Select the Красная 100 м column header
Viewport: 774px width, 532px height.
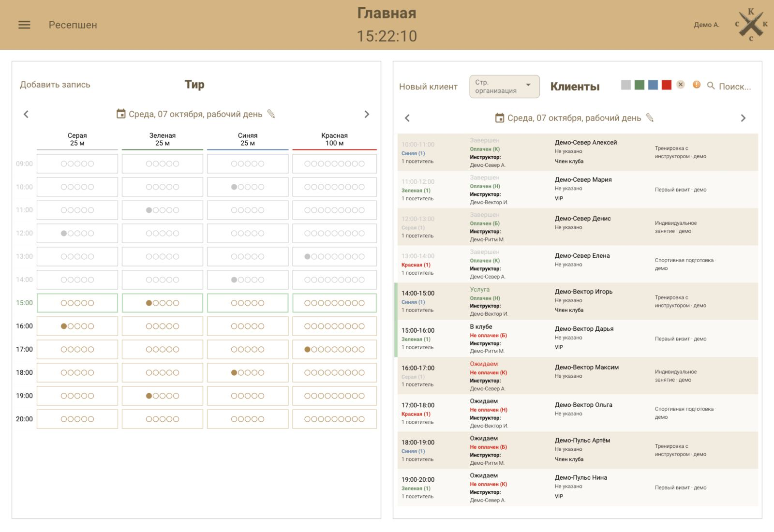click(334, 139)
